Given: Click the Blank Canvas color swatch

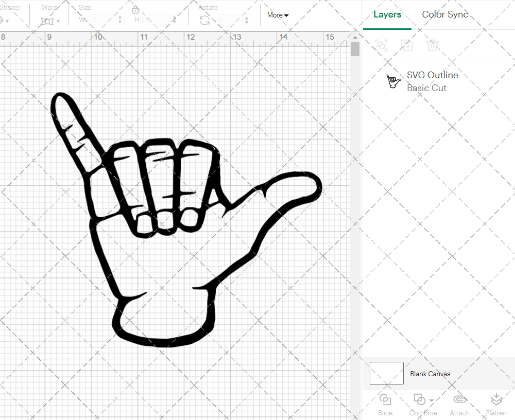Looking at the screenshot, I should [x=387, y=373].
